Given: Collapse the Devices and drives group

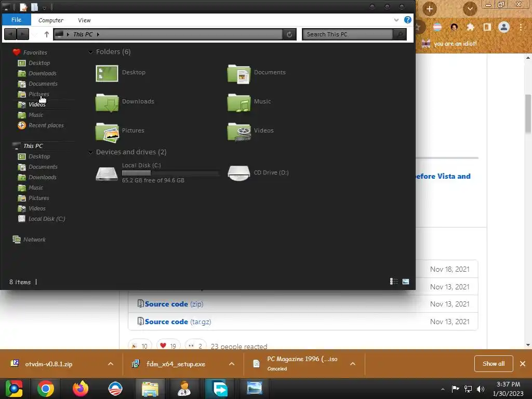Looking at the screenshot, I should tap(90, 152).
